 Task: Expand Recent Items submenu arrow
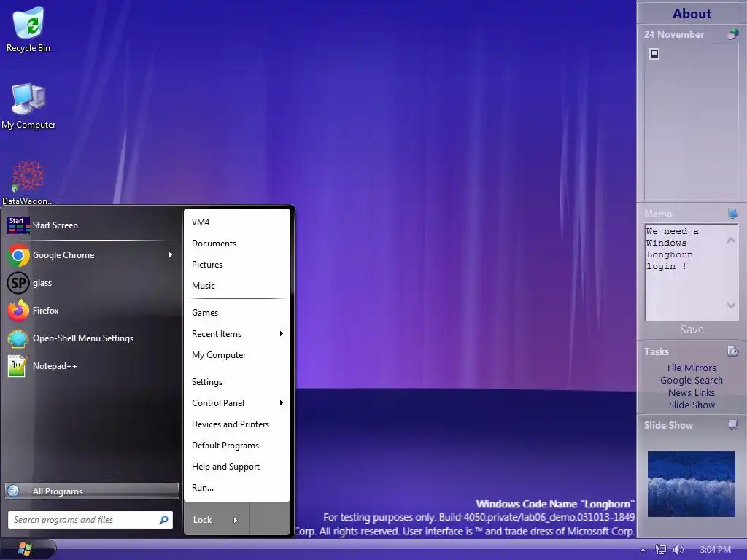(281, 334)
